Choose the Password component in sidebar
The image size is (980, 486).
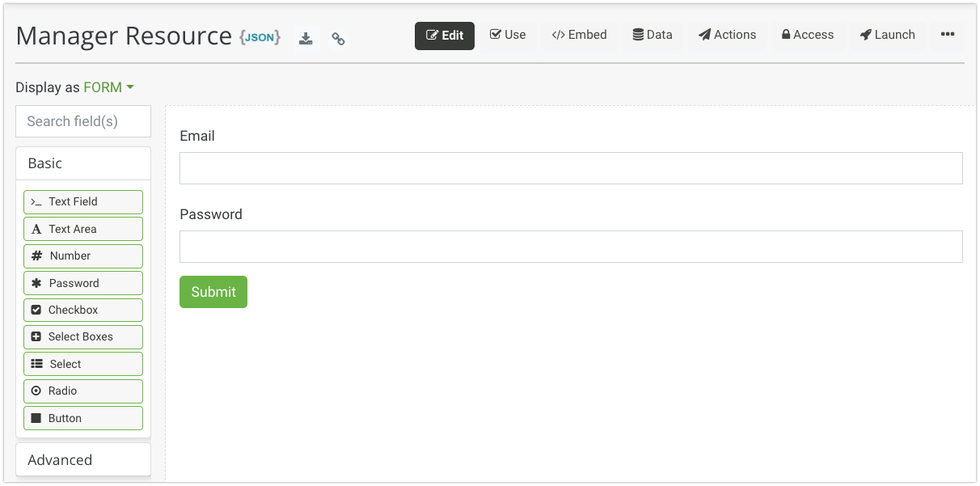coord(83,283)
